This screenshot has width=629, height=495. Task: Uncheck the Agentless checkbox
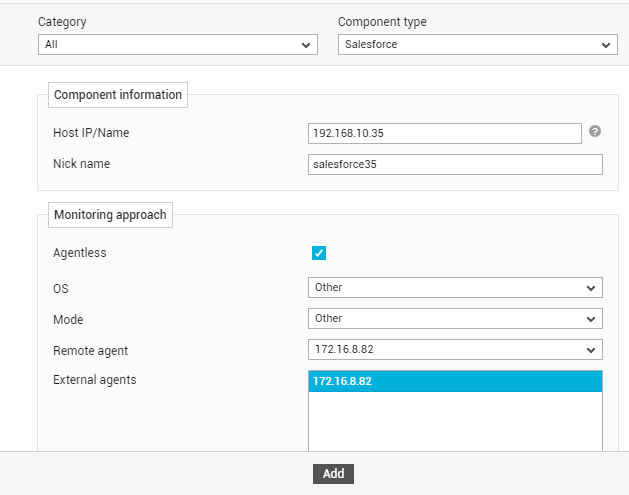pyautogui.click(x=319, y=253)
